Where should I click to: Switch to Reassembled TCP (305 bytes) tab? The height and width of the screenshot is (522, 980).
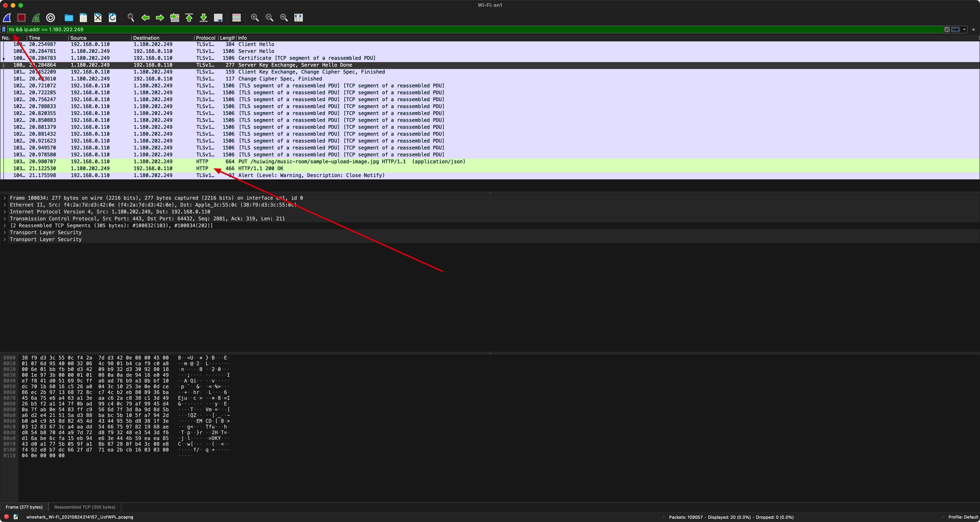point(84,507)
